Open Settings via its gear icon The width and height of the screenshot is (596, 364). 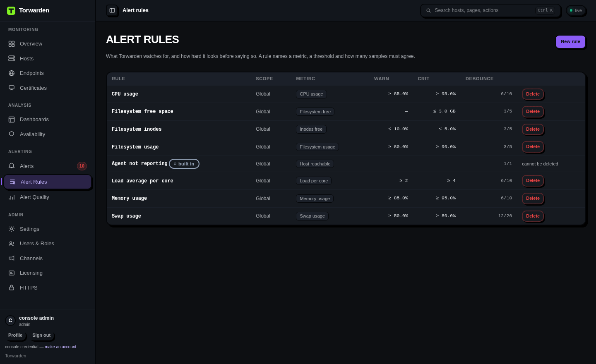(x=12, y=229)
